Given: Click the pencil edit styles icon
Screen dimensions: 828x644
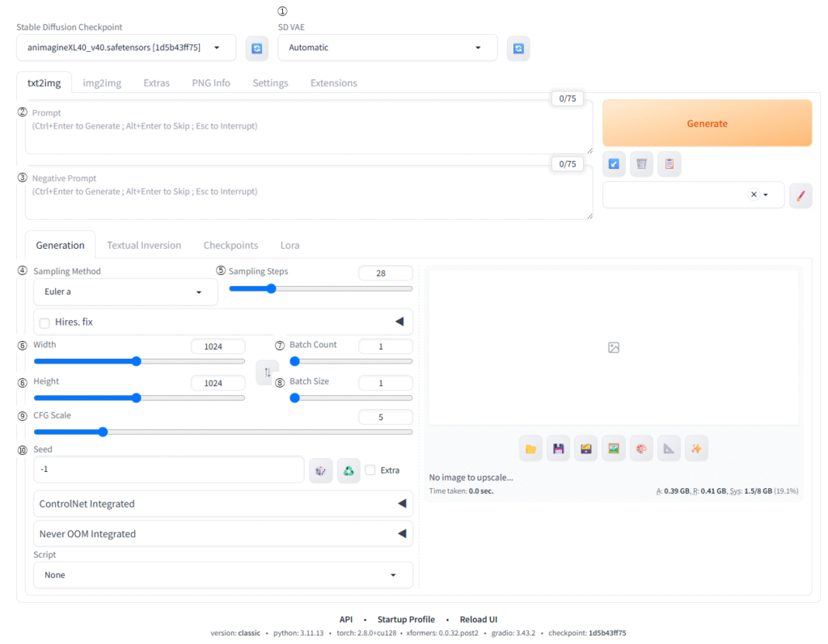Looking at the screenshot, I should click(801, 195).
